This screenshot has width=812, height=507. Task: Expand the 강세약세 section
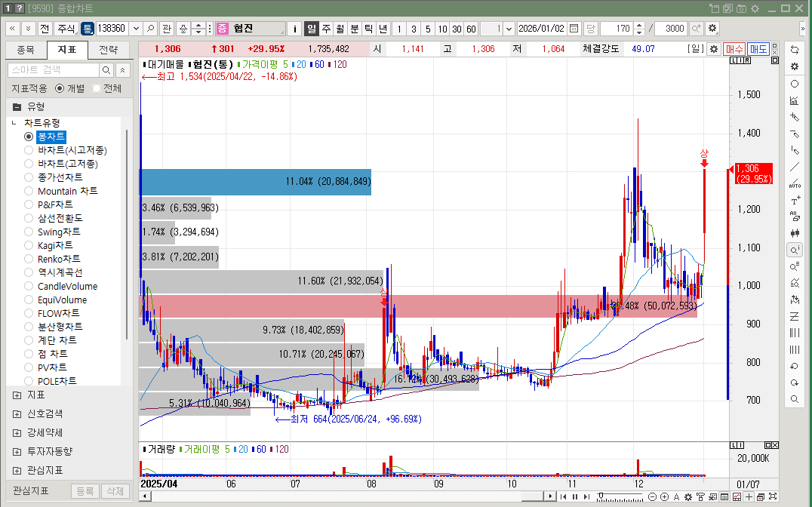[x=17, y=432]
